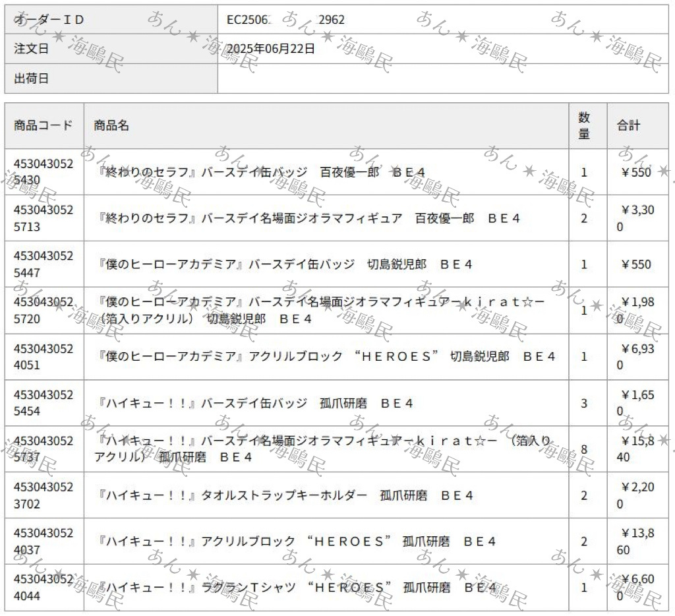
Task: Select product code 4530430525430
Action: coord(44,172)
